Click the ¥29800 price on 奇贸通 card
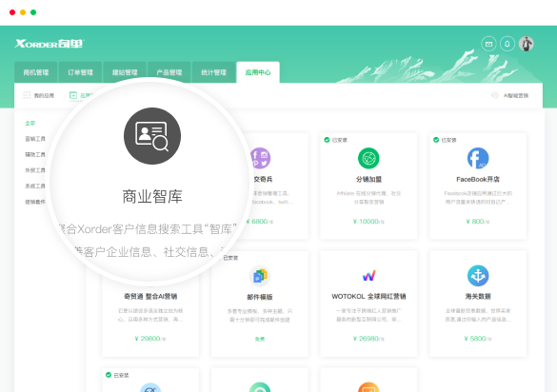 [150, 339]
